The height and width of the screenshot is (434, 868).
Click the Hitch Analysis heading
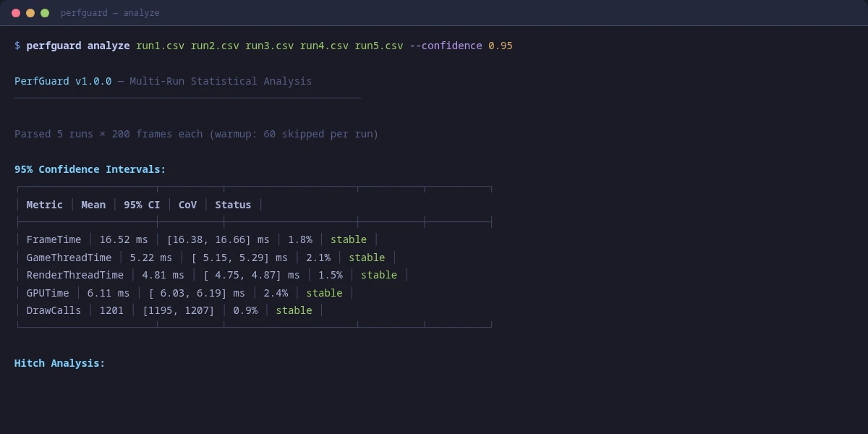60,362
